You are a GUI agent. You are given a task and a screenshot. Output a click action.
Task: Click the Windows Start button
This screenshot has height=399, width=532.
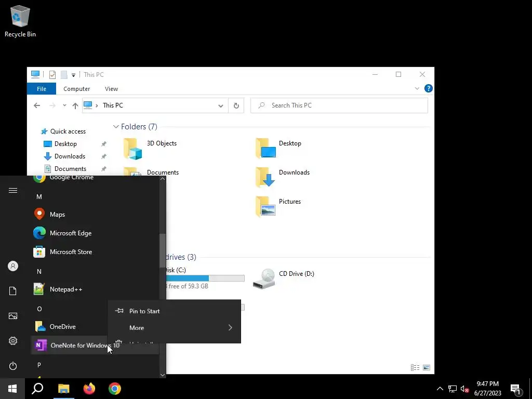pos(12,389)
